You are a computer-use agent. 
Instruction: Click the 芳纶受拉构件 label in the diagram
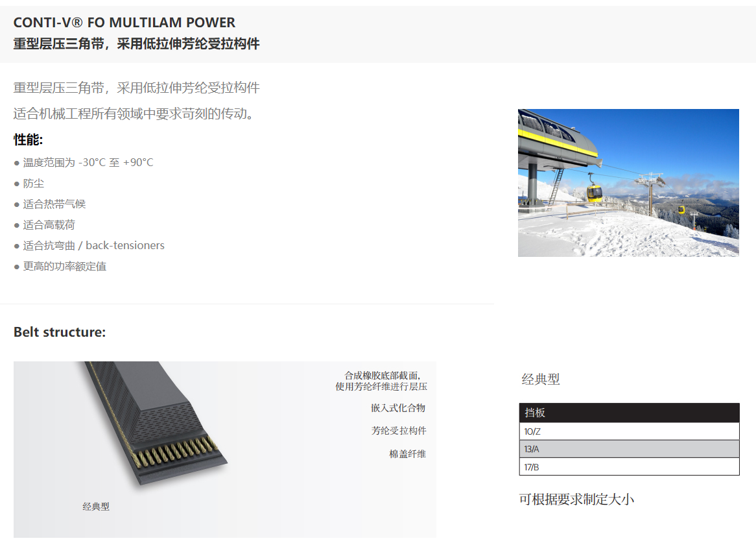click(x=399, y=431)
